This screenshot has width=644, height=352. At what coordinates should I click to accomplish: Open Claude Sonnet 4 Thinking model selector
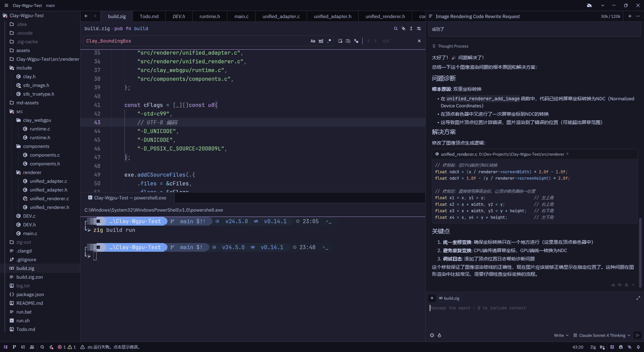coord(602,335)
